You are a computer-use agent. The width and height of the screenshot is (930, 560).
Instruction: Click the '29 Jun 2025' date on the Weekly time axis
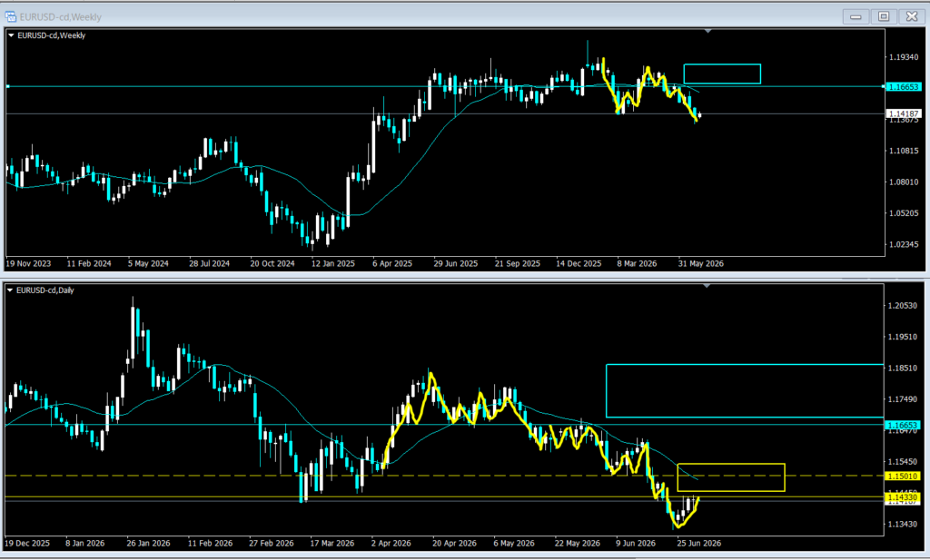(x=456, y=264)
